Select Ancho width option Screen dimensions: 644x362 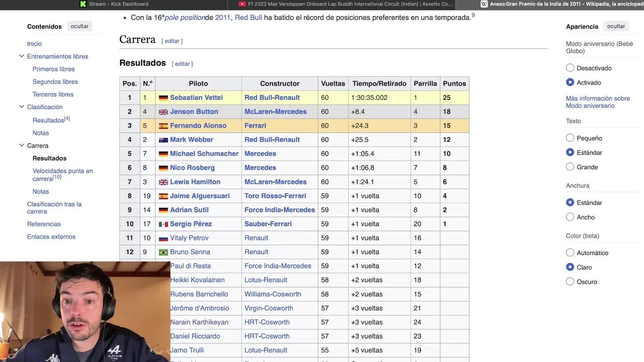570,217
